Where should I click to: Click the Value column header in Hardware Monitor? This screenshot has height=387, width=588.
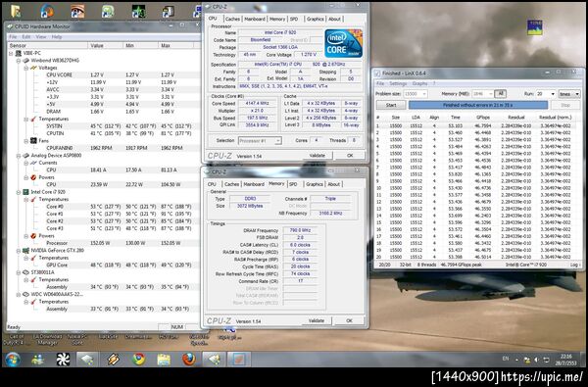(106, 45)
